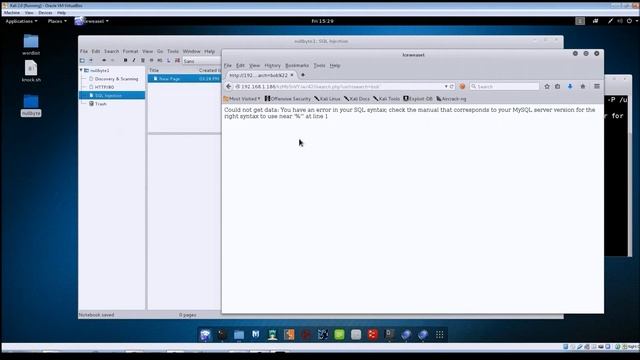
Task: Open VirtualBox Machine menu
Action: (12, 13)
